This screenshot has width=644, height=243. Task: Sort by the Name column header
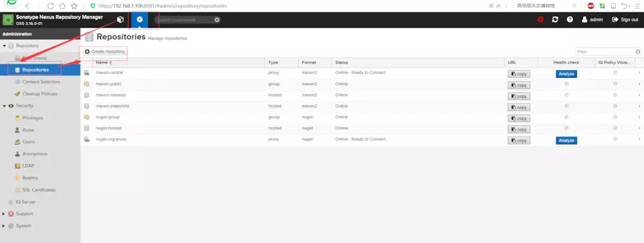tap(178, 63)
